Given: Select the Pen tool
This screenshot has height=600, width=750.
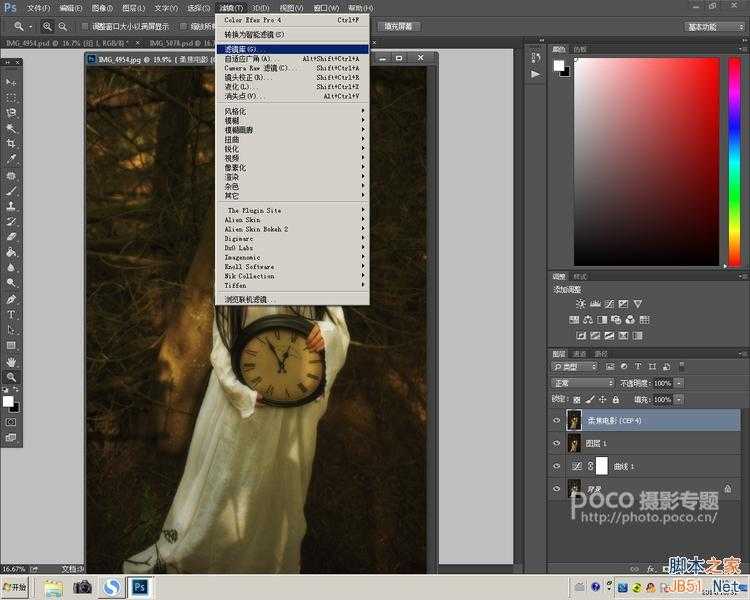Looking at the screenshot, I should 11,299.
